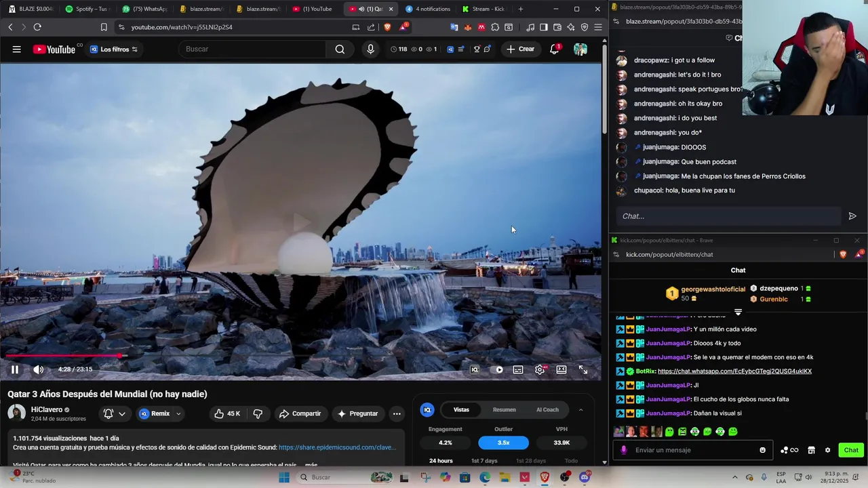Screen dimensions: 868x488
Task: Click YouTube page vertical scrollbar
Action: (x=604, y=88)
